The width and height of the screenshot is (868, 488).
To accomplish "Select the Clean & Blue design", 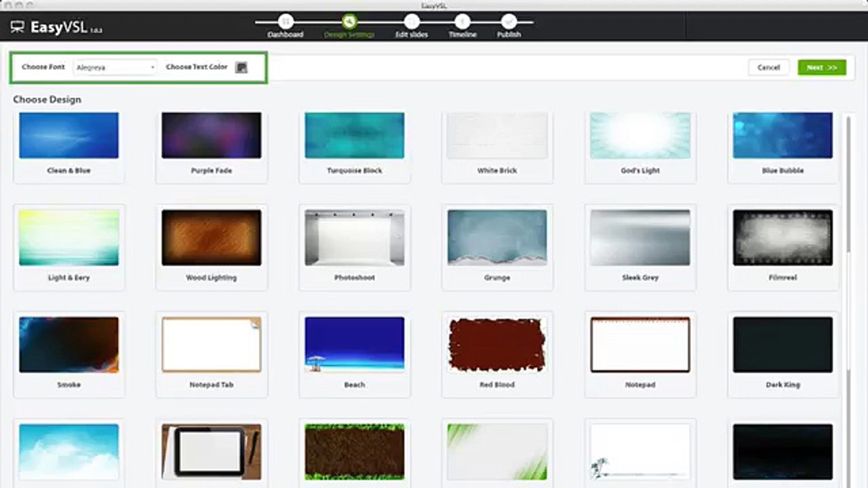I will (x=68, y=136).
